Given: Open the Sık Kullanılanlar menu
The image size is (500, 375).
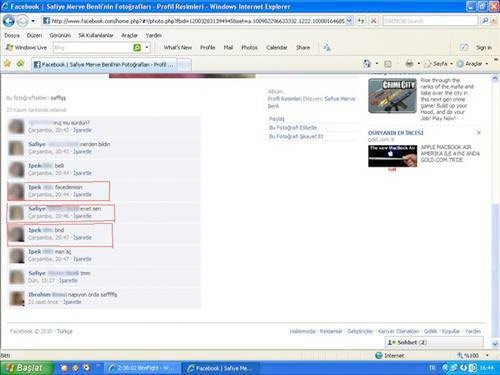Looking at the screenshot, I should (96, 35).
